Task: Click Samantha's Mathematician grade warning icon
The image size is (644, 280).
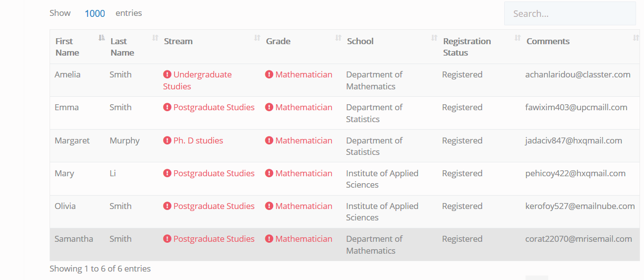Action: click(x=269, y=239)
